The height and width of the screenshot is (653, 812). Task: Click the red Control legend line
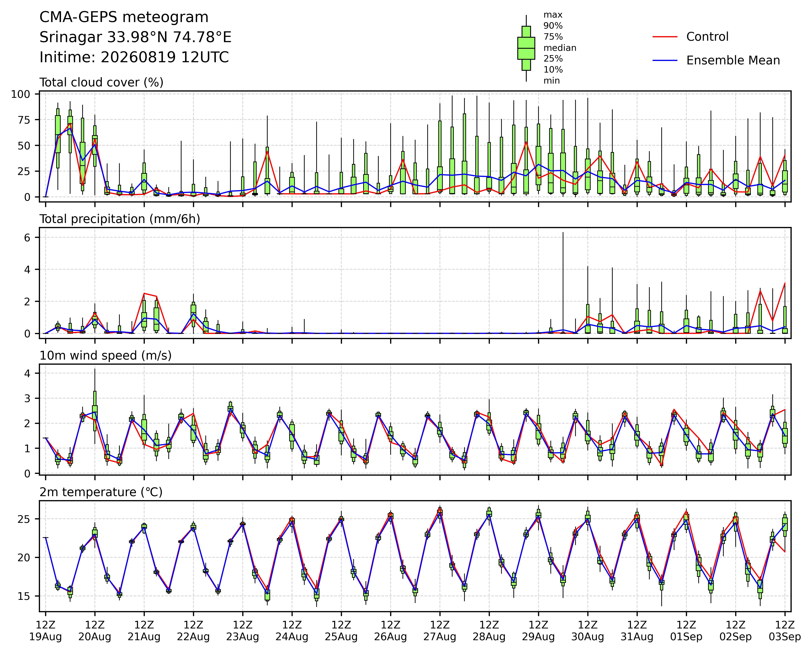pos(665,37)
